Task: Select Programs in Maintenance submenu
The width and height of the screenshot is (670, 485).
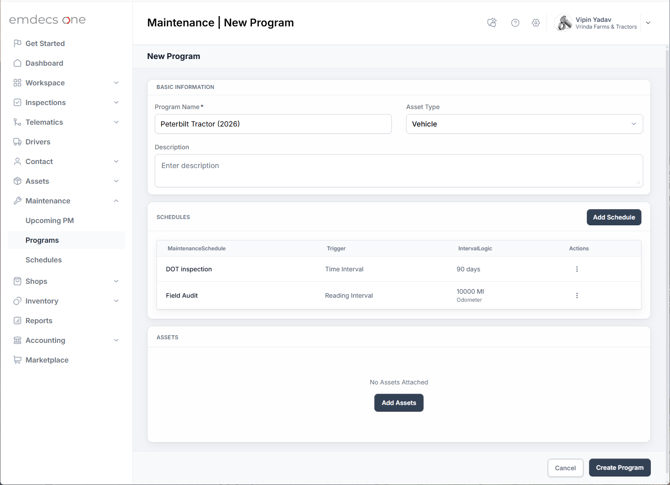Action: 66,240
